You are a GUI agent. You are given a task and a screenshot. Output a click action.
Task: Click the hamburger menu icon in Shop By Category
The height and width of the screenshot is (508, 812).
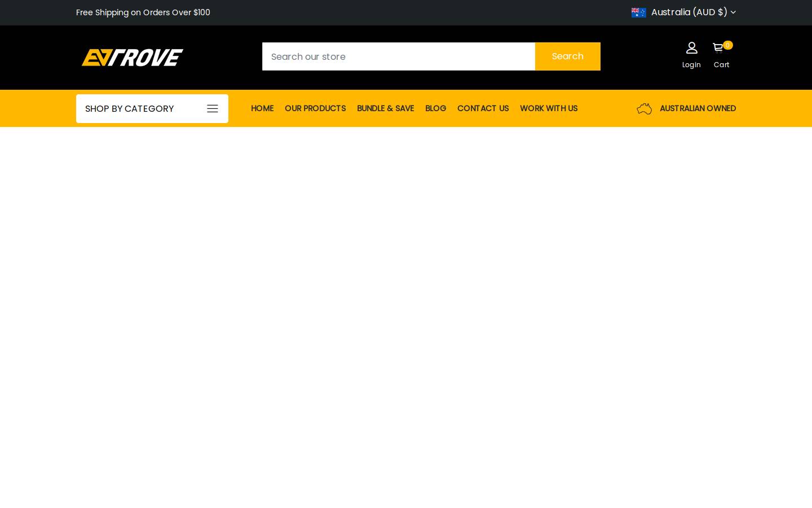click(213, 109)
